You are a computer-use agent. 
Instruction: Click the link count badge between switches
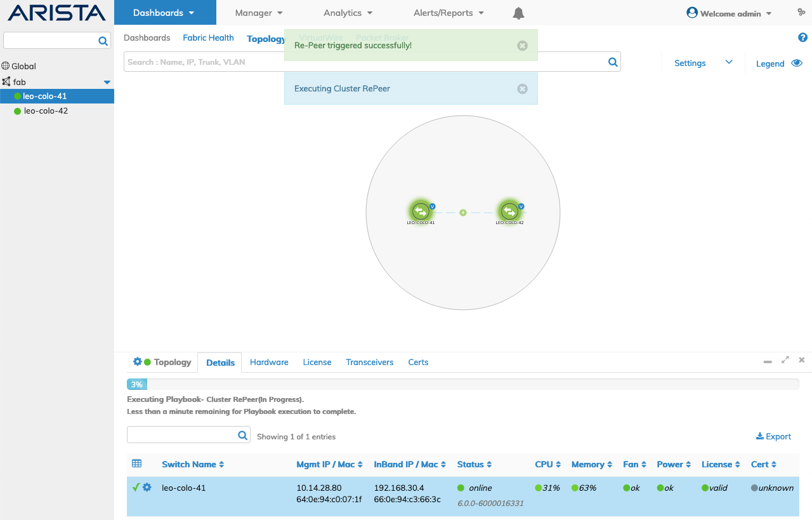pyautogui.click(x=463, y=213)
